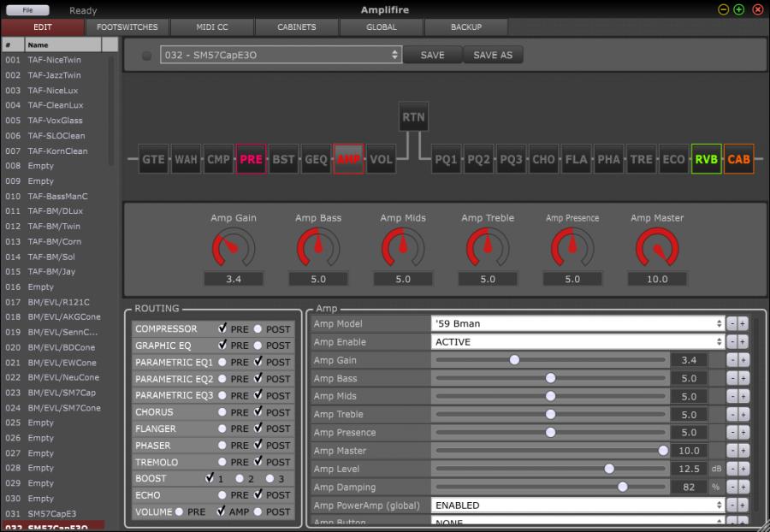
Task: Select the FLA flanger block
Action: click(x=576, y=159)
